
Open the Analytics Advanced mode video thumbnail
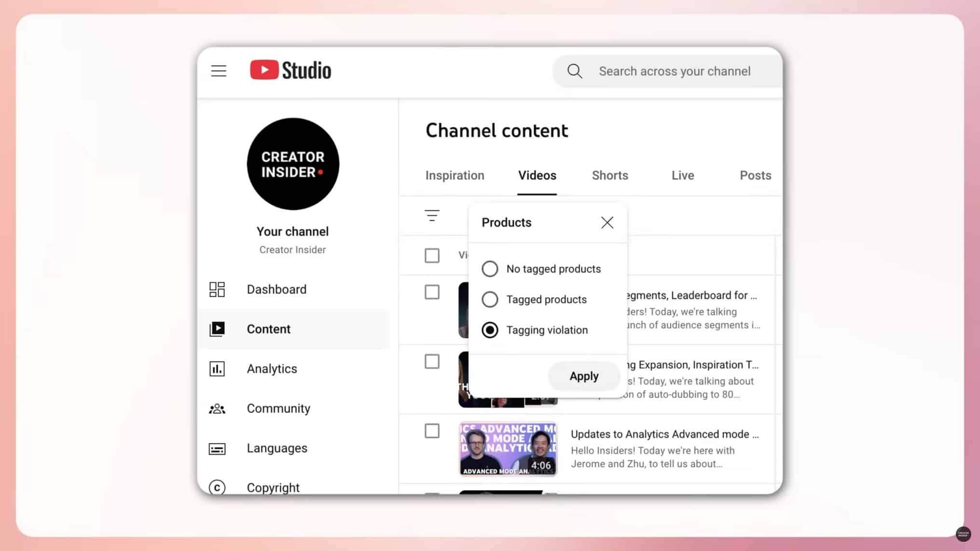pos(508,449)
